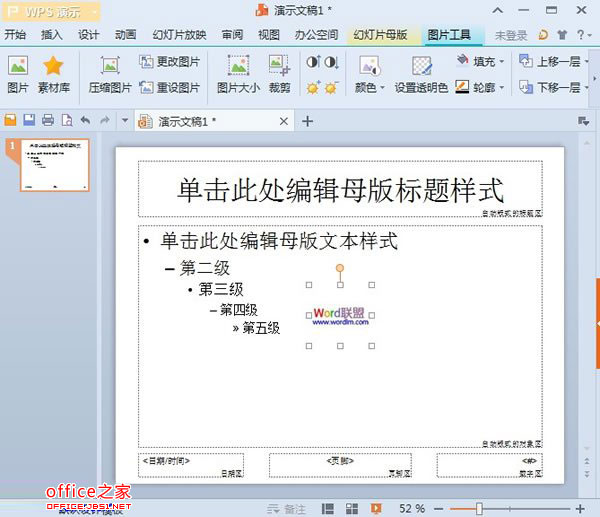Viewport: 600px width, 517px height.
Task: Click 未登录 login link
Action: tap(511, 35)
